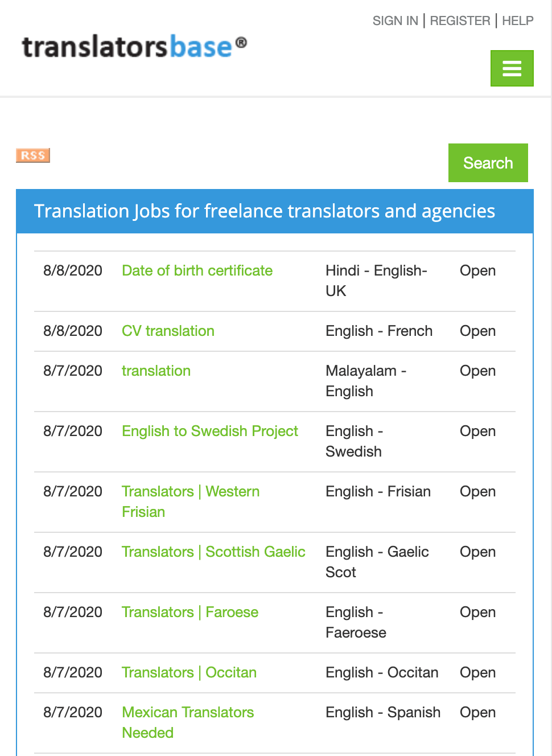View the Translators | Scottish Gaelic listing
This screenshot has height=756, width=552.
tap(213, 552)
